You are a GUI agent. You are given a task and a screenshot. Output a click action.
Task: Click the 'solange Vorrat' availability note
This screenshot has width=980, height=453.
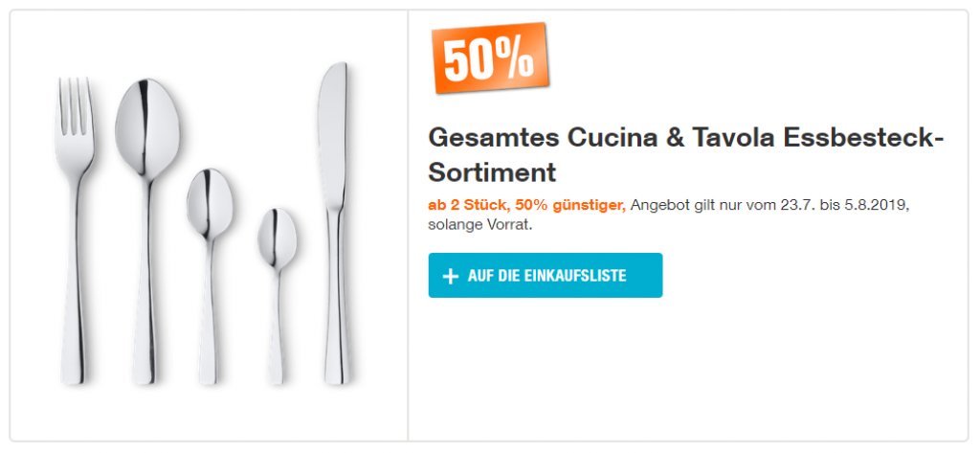pyautogui.click(x=478, y=226)
